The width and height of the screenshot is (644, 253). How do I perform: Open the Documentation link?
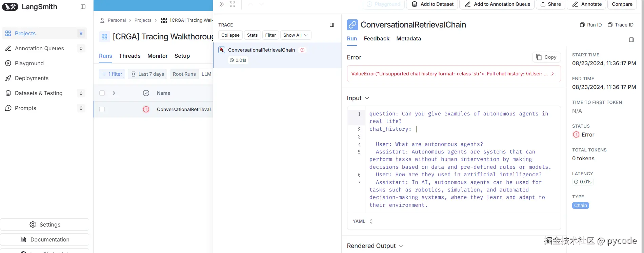point(45,239)
